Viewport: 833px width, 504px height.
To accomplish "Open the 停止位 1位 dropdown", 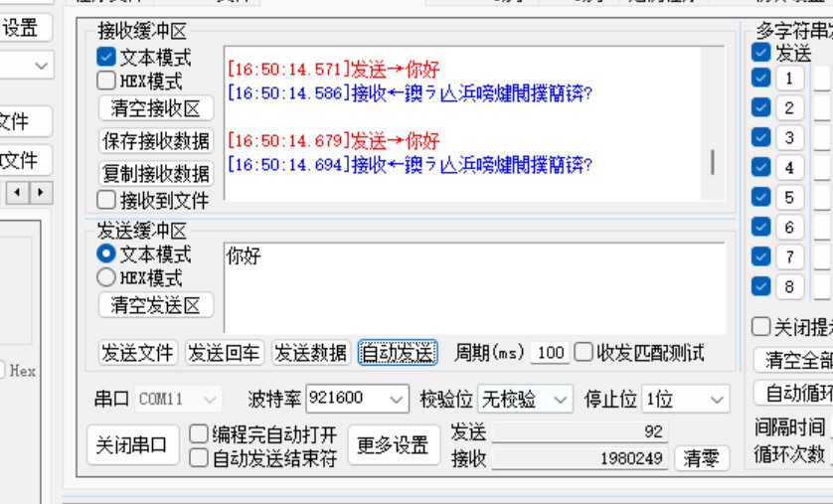I will click(685, 399).
